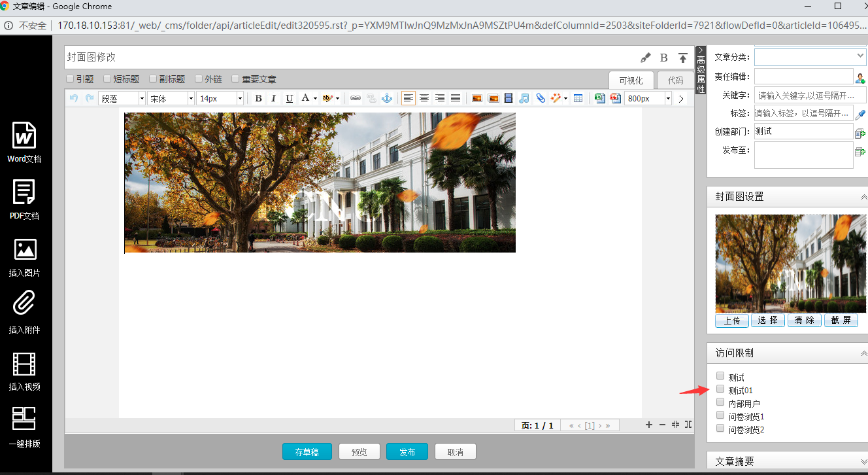The image size is (868, 475).
Task: Zoom in with the plus icon below editor
Action: click(x=649, y=425)
